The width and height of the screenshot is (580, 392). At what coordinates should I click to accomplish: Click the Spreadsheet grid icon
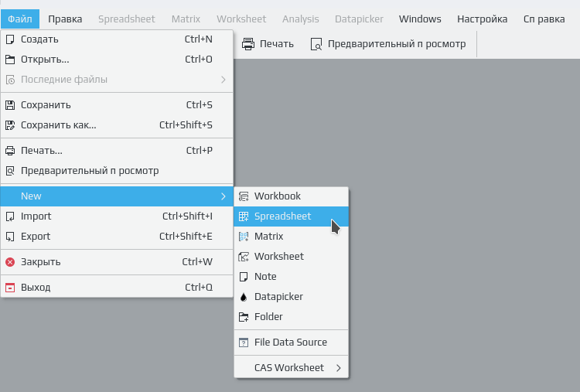point(244,216)
